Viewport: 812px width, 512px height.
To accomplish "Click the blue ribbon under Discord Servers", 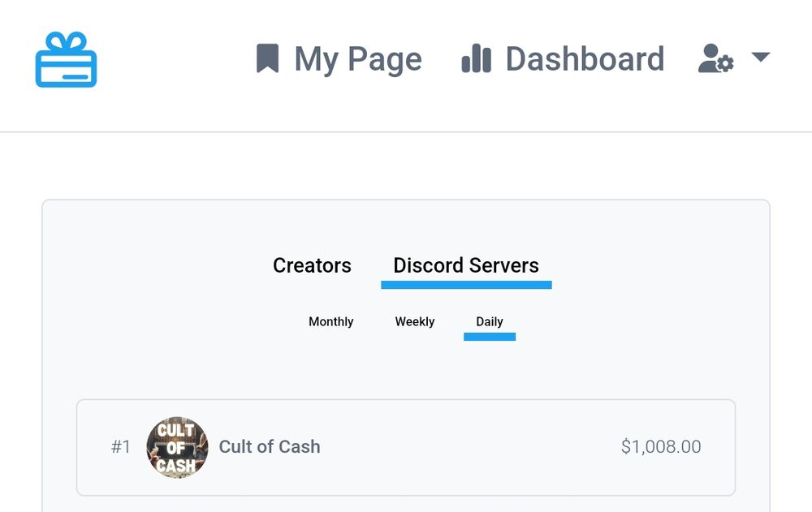I will tap(466, 284).
